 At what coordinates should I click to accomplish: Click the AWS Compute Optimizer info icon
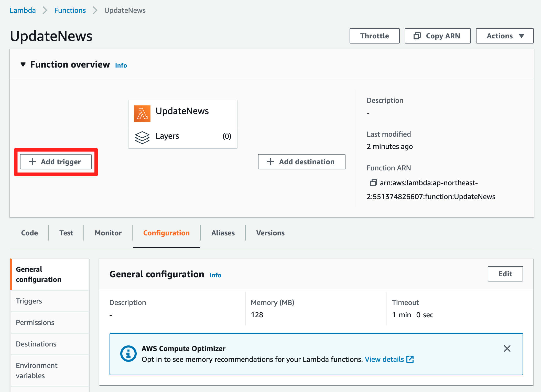click(128, 354)
